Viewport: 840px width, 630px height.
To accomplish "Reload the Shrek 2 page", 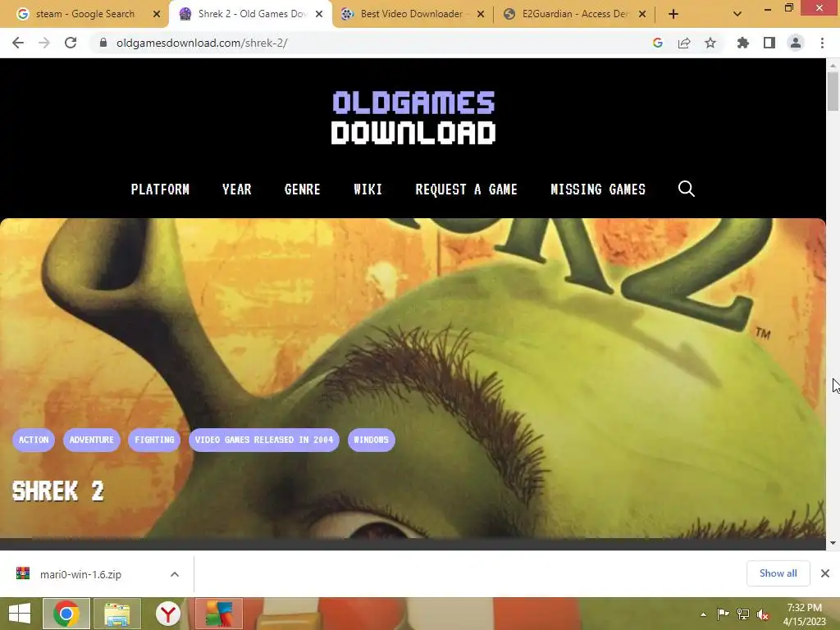I will (x=71, y=43).
